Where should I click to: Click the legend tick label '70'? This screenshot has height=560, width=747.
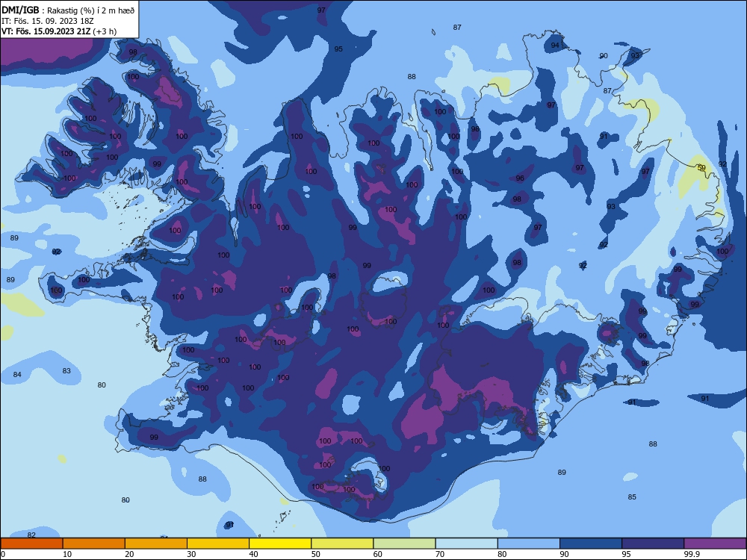[440, 554]
